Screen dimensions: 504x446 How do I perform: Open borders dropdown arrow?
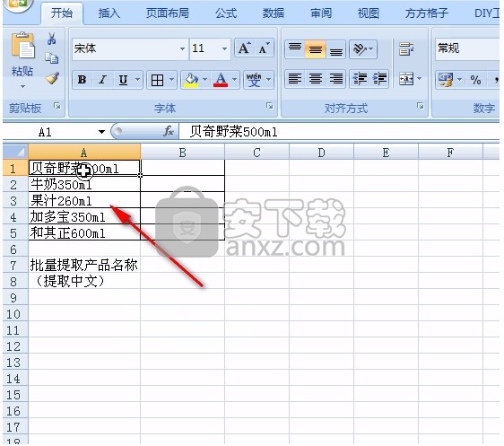tap(171, 80)
